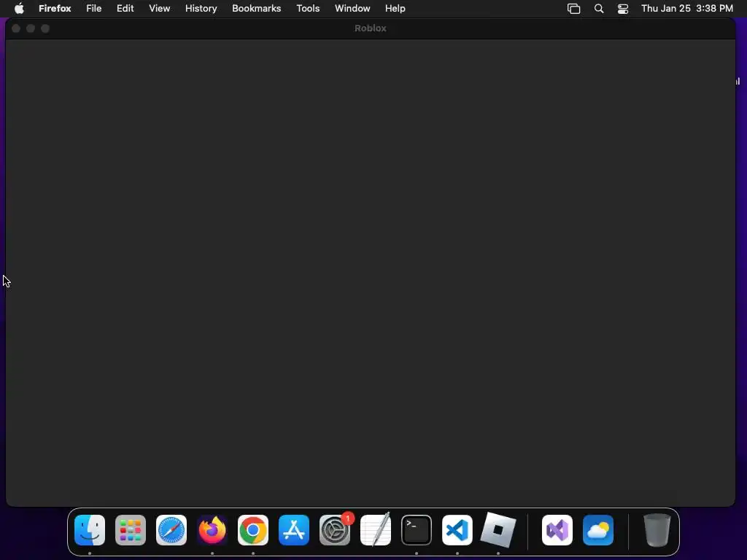Open the File menu
This screenshot has height=560, width=747.
(94, 9)
